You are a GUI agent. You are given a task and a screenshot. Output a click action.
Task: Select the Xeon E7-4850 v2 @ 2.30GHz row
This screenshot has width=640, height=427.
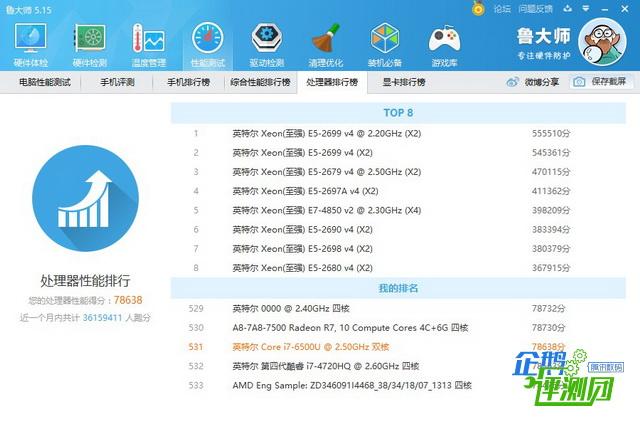(x=398, y=210)
